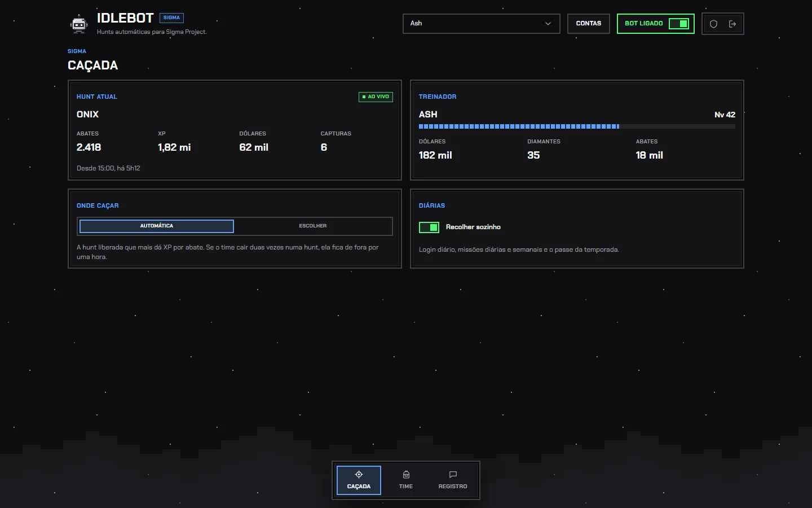Turn off the BOT LIGADO switch
This screenshot has width=812, height=508.
click(x=679, y=24)
